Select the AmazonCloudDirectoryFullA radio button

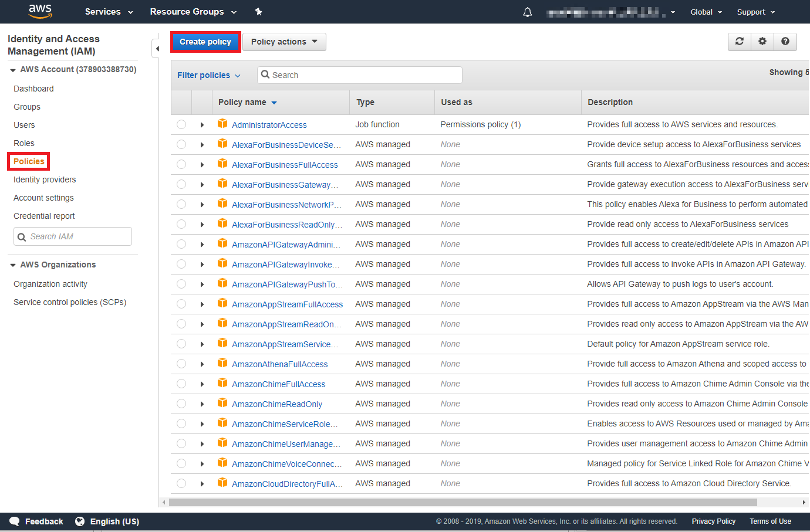[181, 483]
